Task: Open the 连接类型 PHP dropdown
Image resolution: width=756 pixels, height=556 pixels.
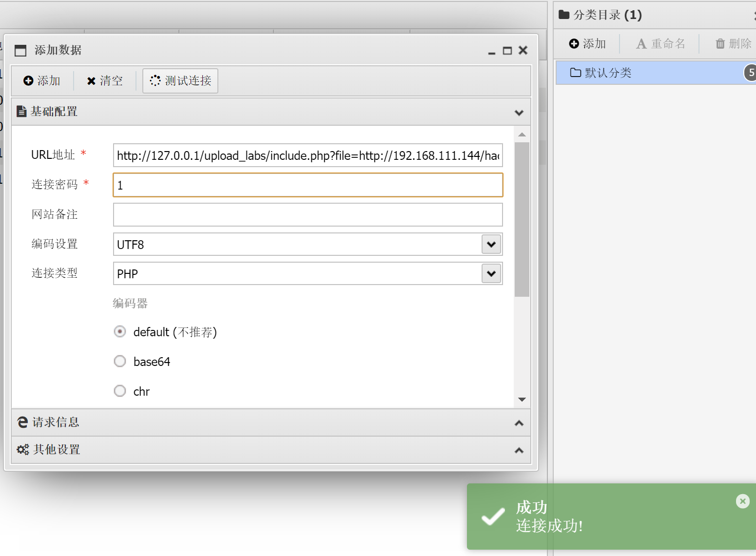Action: coord(491,273)
